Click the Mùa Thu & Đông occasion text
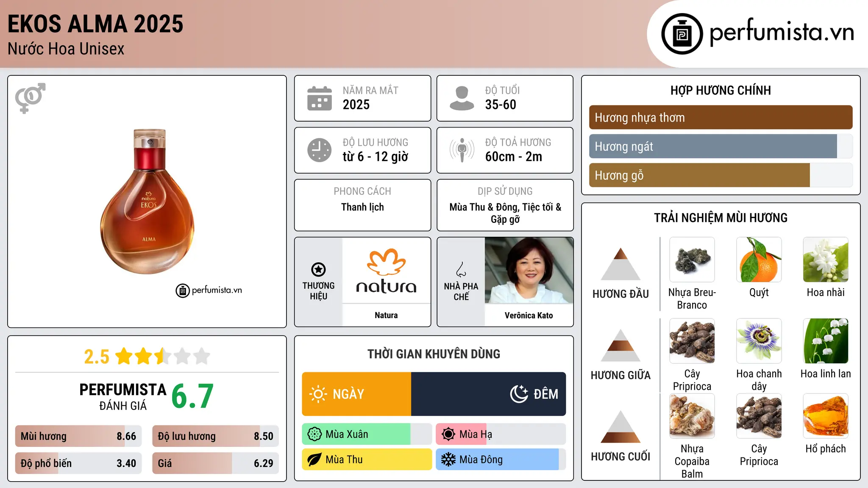Viewport: 868px width, 488px height. [505, 213]
